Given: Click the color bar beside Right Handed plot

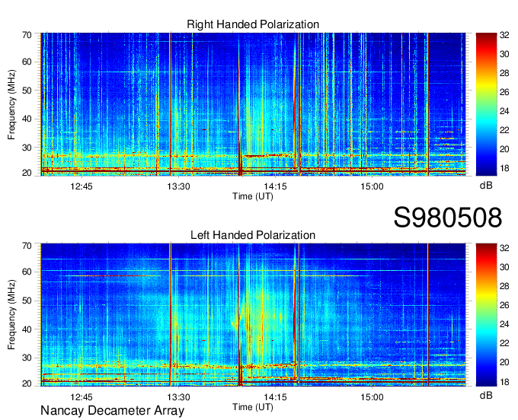Looking at the screenshot, I should [x=486, y=104].
